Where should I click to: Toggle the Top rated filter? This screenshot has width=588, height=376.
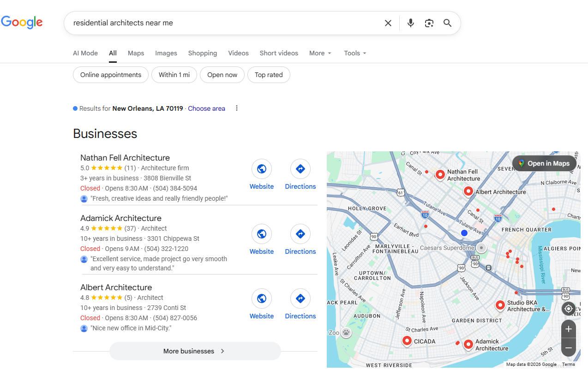point(269,75)
